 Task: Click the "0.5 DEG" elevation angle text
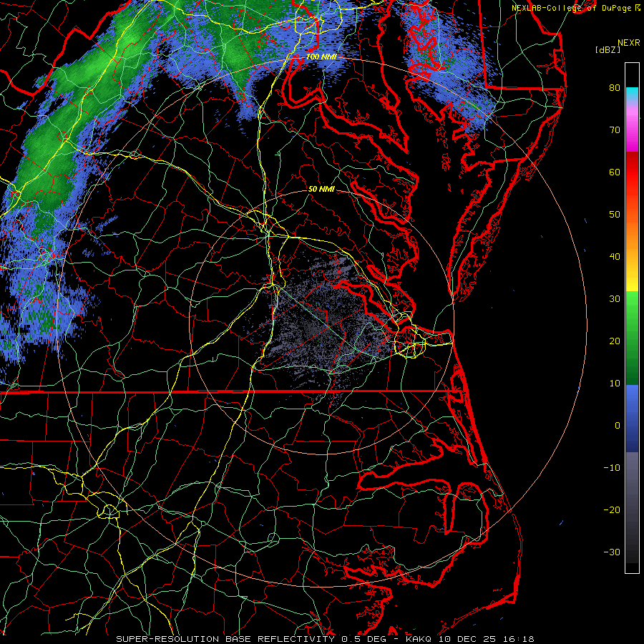[363, 639]
